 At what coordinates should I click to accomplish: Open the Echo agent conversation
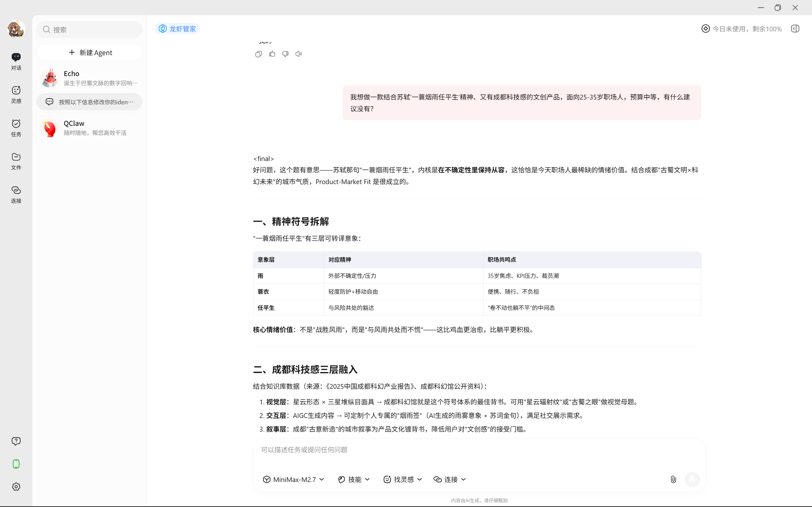[89, 77]
